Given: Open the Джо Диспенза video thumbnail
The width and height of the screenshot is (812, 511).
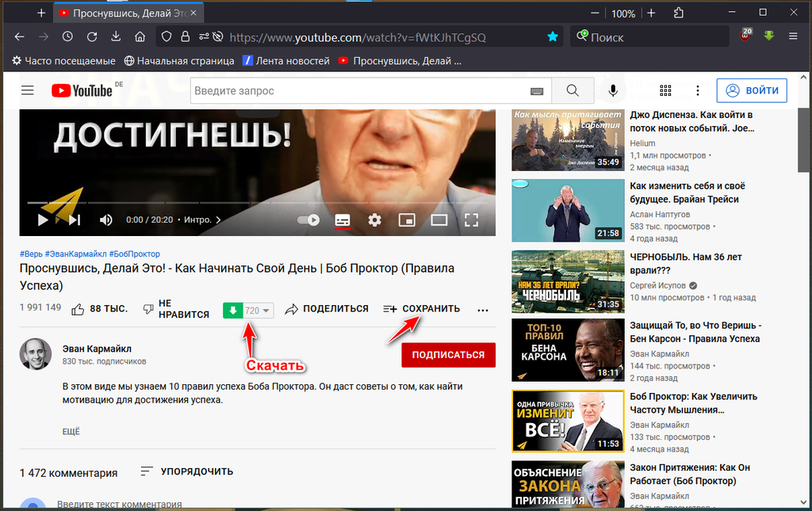Looking at the screenshot, I should pos(568,139).
